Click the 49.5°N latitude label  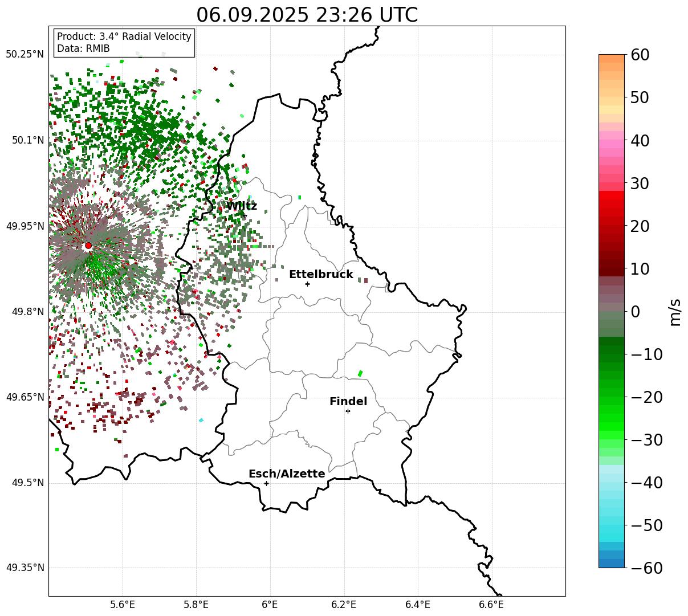click(x=27, y=483)
